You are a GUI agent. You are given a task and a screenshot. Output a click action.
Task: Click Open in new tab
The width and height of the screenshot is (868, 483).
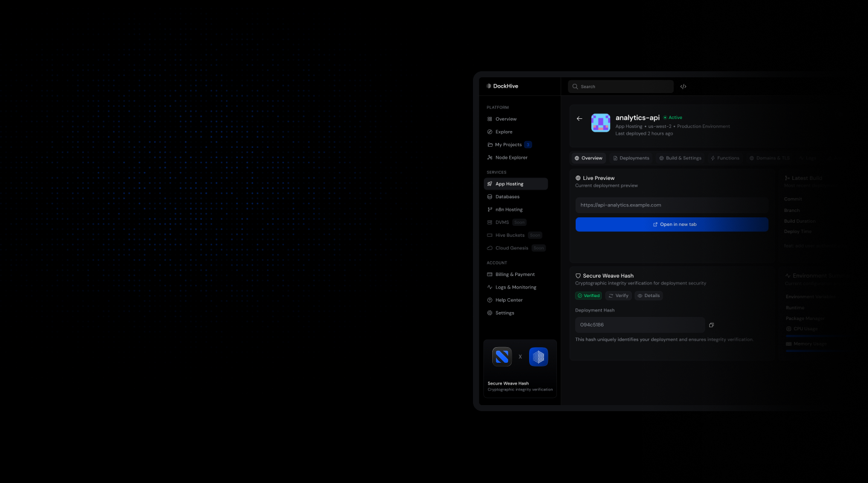[x=671, y=224]
